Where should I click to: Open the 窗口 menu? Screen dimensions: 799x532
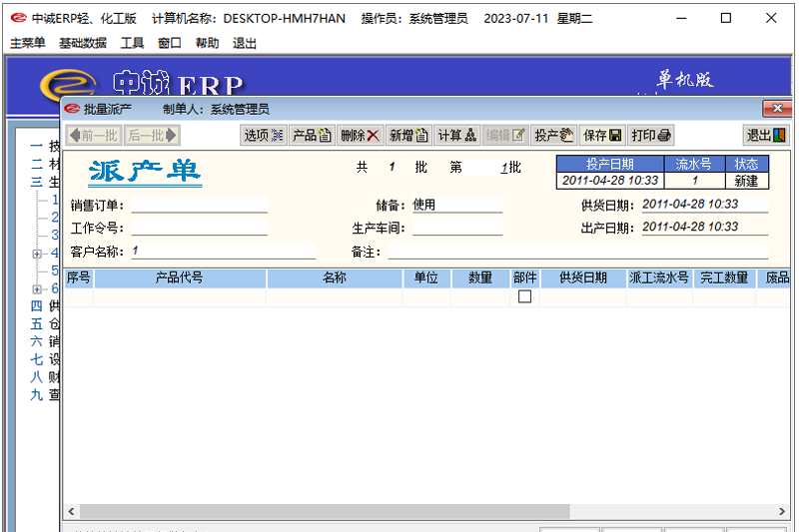point(169,43)
